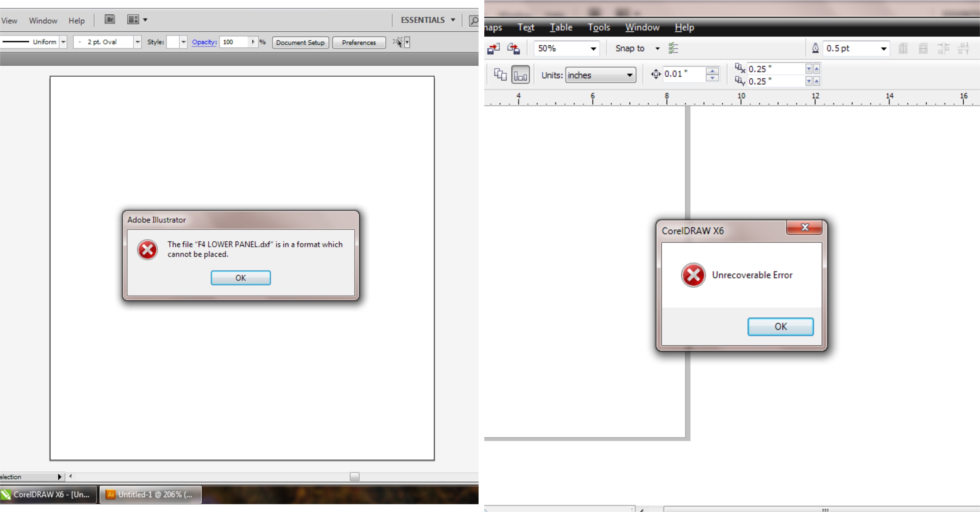Open the 0.5 pt outline width dropdown

click(x=883, y=49)
